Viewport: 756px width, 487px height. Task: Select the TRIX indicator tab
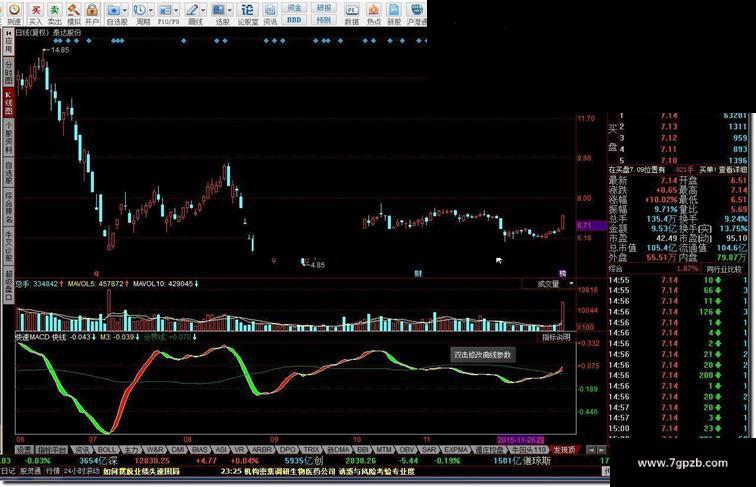[x=312, y=449]
